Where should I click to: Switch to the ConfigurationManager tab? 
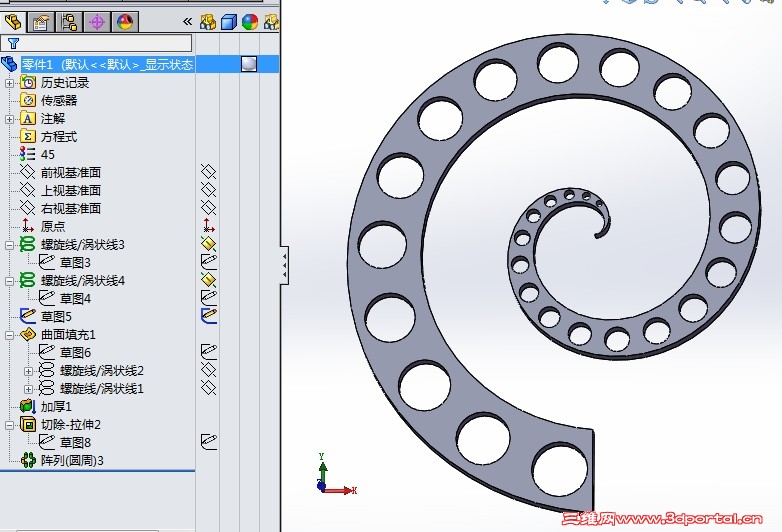(x=69, y=22)
